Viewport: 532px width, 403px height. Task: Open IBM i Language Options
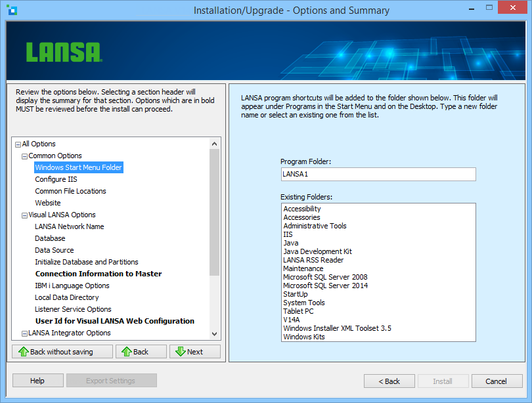pyautogui.click(x=72, y=286)
